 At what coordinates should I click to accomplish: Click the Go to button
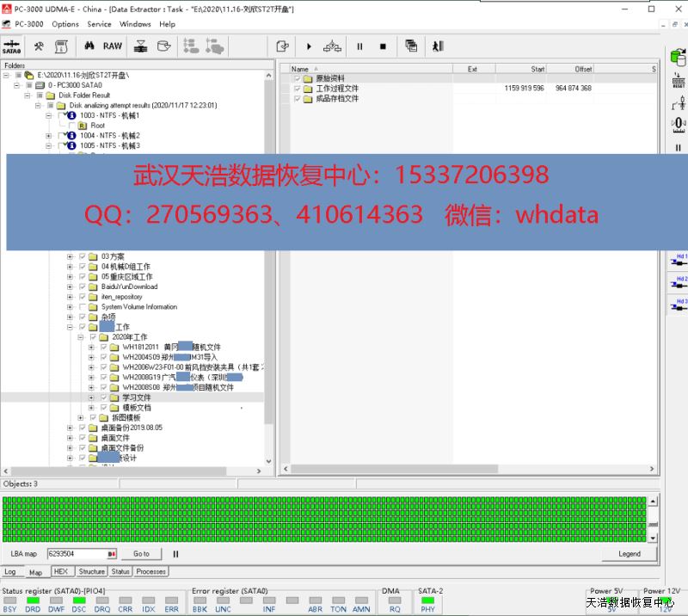pos(141,554)
